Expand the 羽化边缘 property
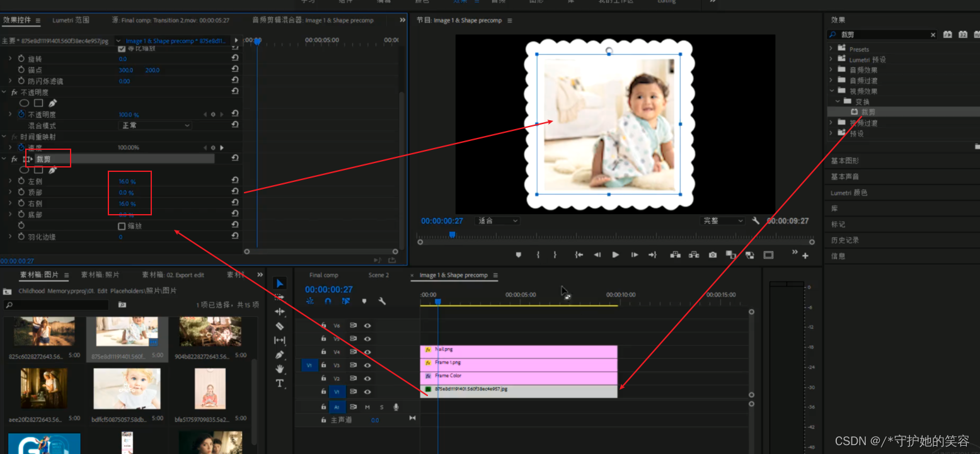980x454 pixels. pos(10,237)
